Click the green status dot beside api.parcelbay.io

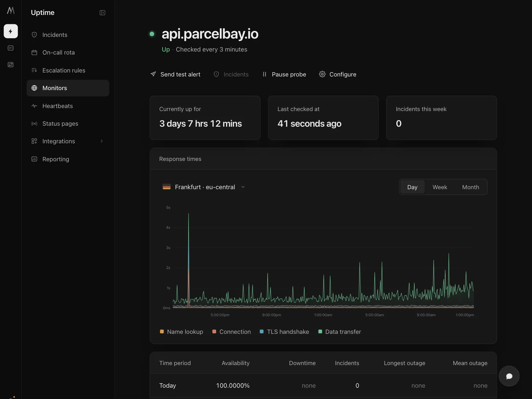coord(152,34)
